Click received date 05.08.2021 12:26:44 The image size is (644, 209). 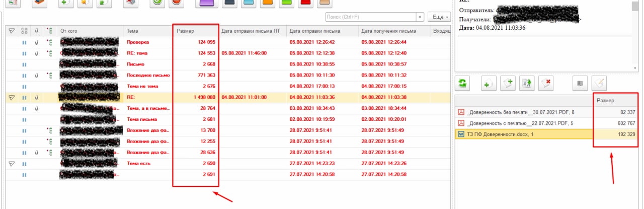click(x=384, y=42)
